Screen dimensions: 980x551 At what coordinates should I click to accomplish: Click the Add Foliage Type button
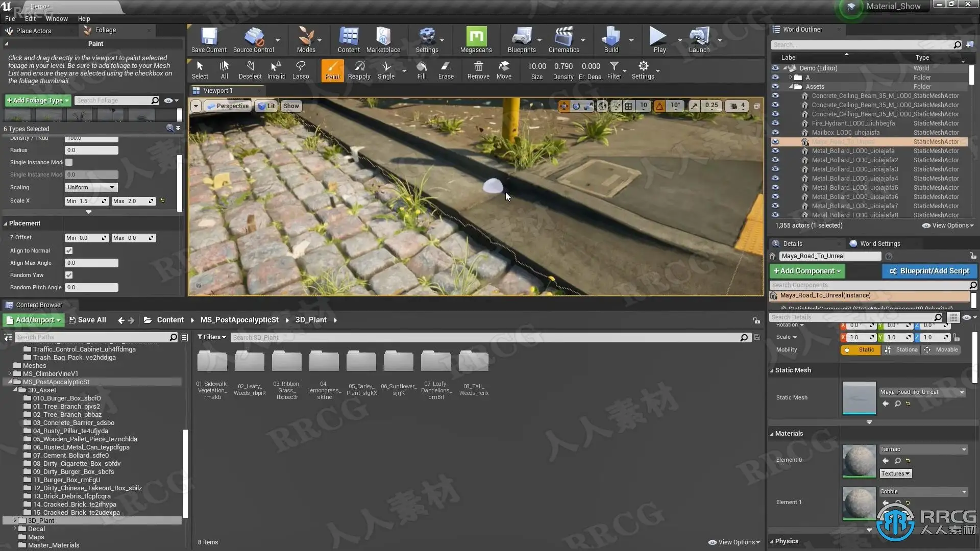click(x=37, y=101)
